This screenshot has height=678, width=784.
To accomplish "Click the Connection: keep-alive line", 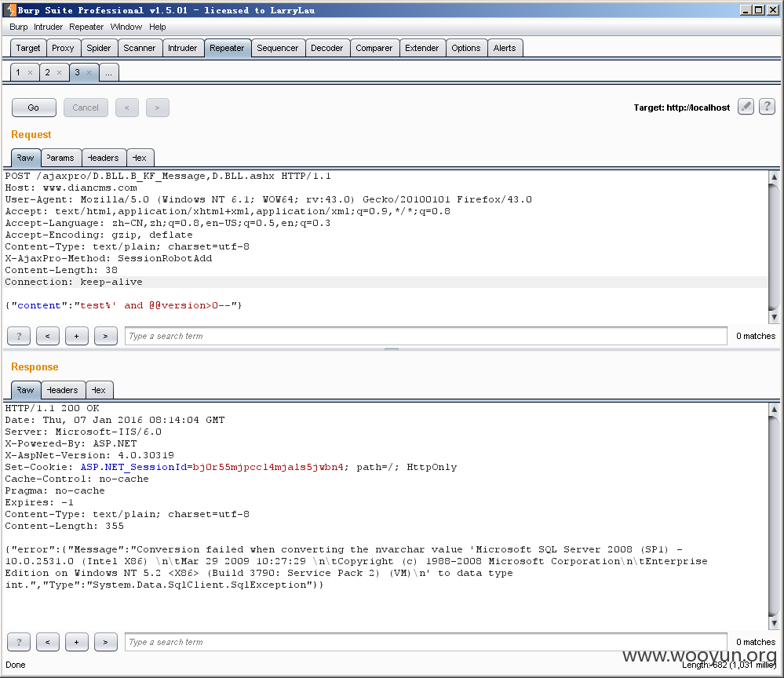I will (x=74, y=282).
